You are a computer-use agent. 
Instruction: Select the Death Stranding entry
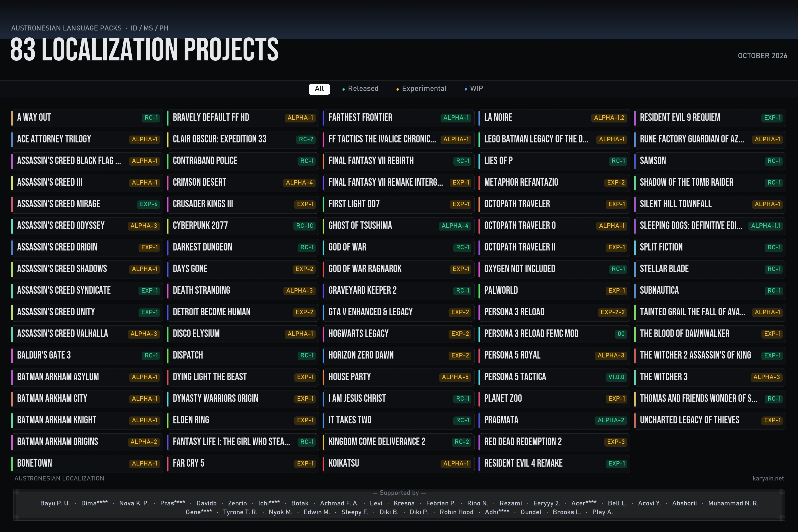click(x=243, y=291)
